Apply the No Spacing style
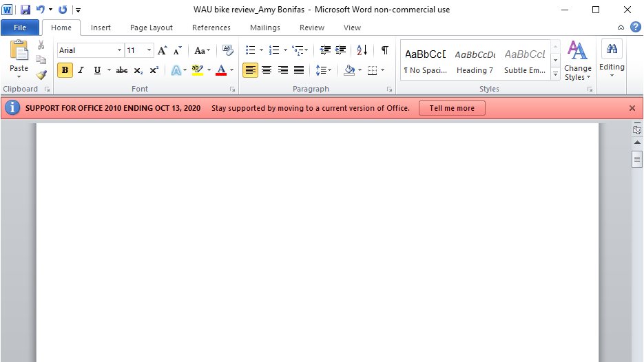Viewport: 644px width, 362px height. pos(425,61)
